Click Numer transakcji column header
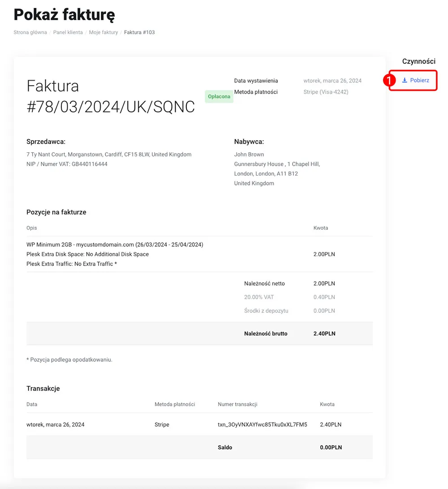 [237, 404]
